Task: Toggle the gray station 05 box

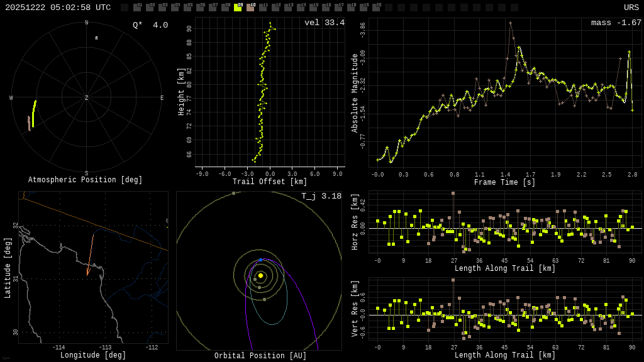Action: click(187, 8)
